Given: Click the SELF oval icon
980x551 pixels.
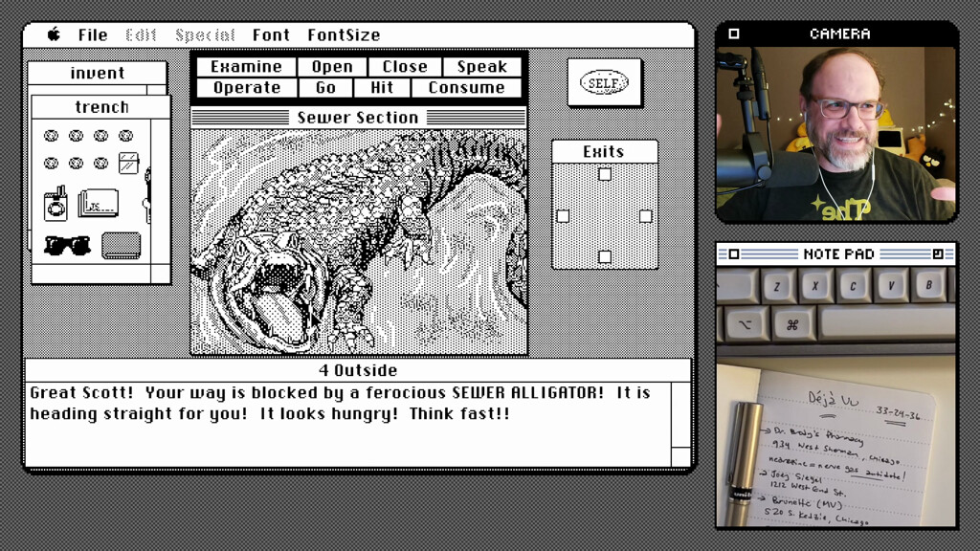Looking at the screenshot, I should pos(604,83).
